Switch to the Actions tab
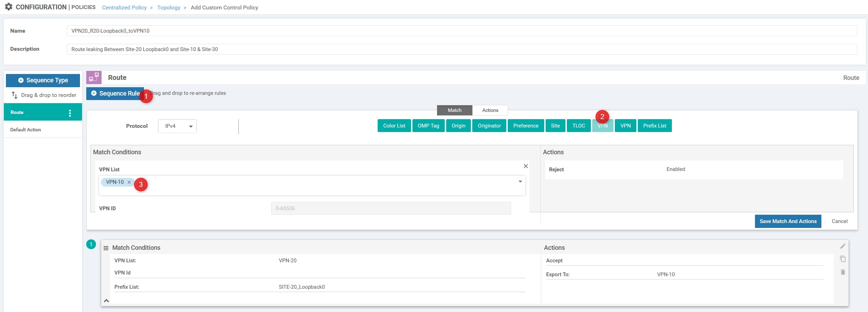 point(490,110)
